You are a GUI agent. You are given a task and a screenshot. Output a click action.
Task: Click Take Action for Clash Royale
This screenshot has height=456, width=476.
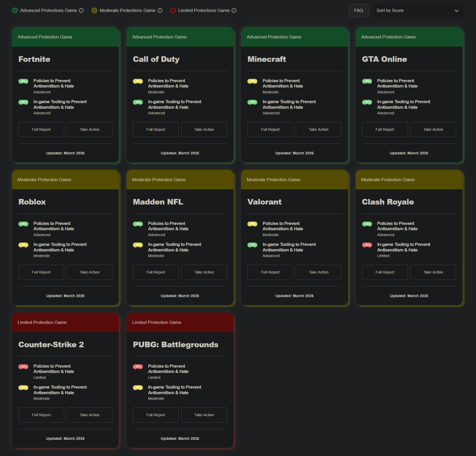pos(433,272)
